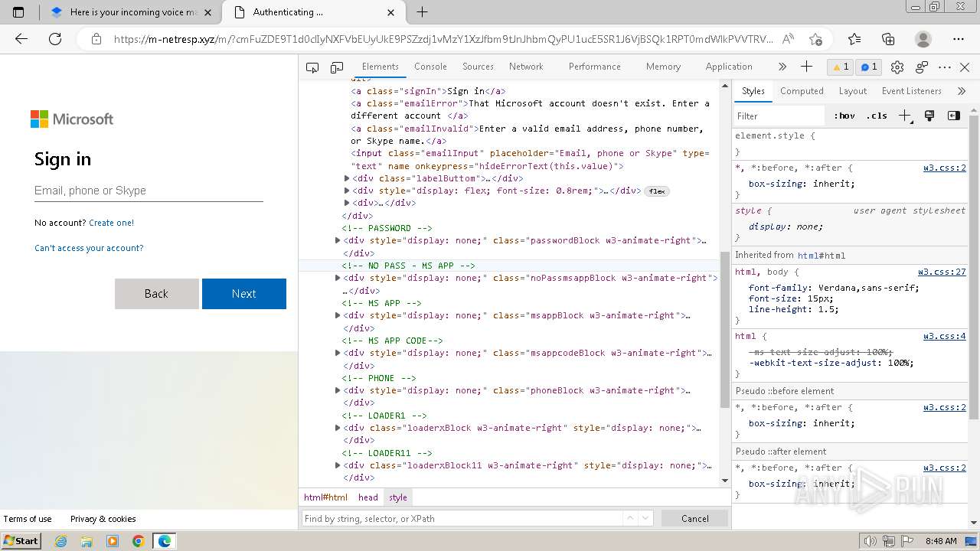Add new style rule plus icon
The width and height of the screenshot is (980, 551).
pyautogui.click(x=906, y=116)
